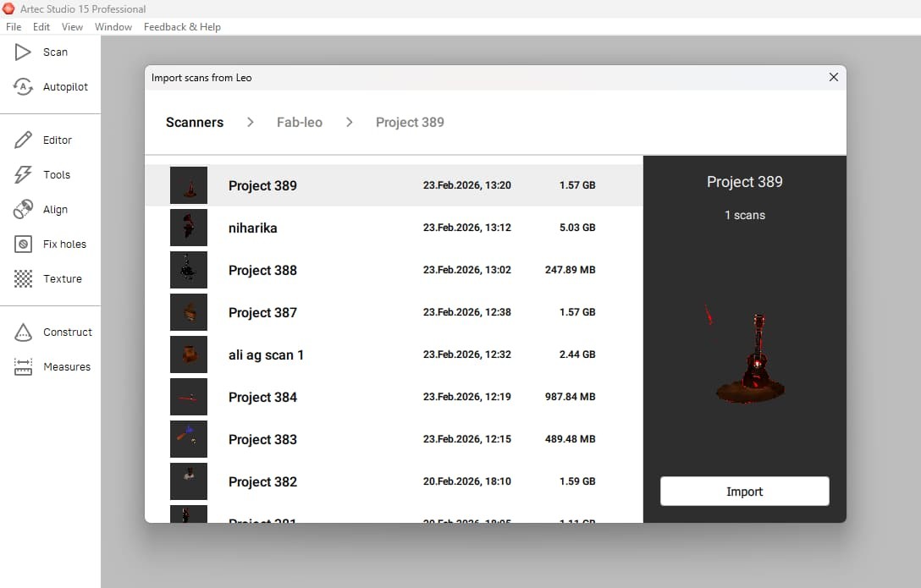Click chevron after Scanners breadcrumb

pos(251,122)
